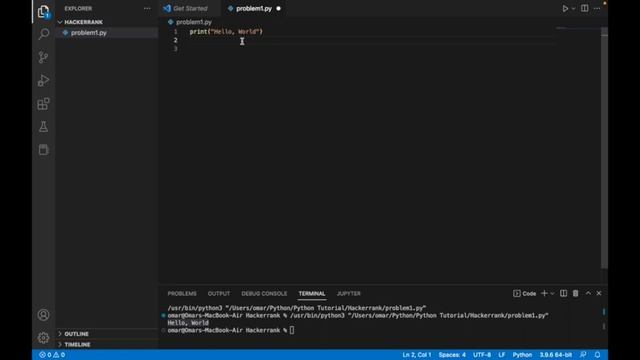Click line number 3 in the gutter

click(x=176, y=49)
